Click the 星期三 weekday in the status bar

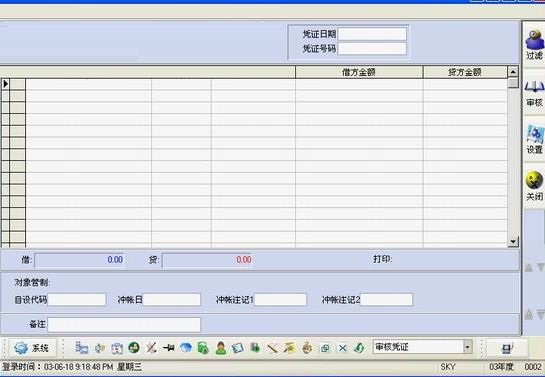[x=129, y=367]
